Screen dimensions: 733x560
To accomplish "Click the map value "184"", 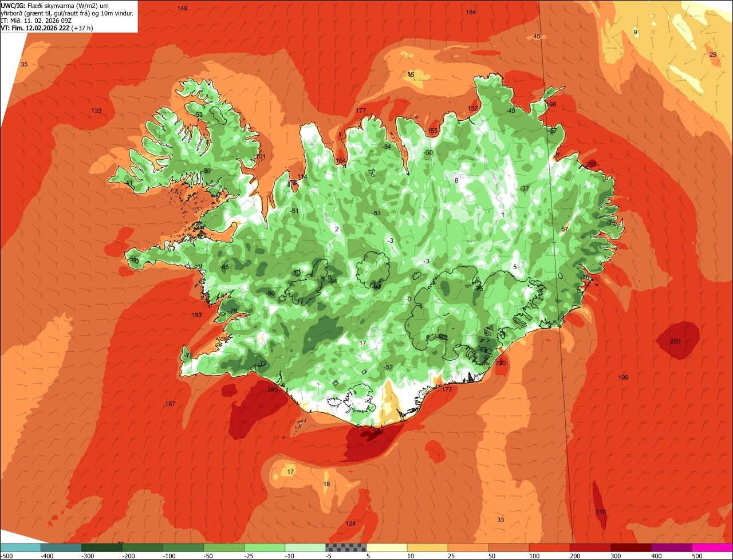I will 471,12.
